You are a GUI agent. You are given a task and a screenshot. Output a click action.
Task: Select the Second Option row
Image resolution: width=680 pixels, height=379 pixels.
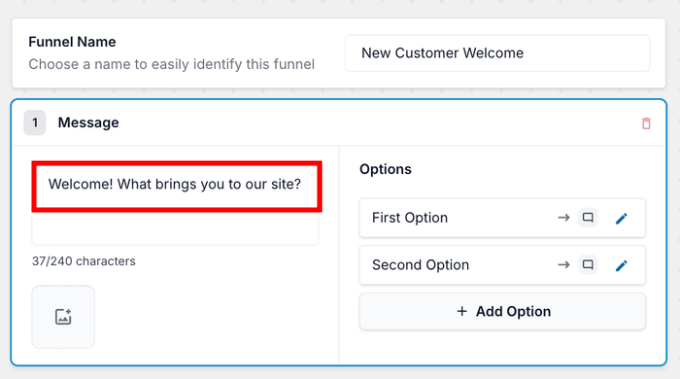pos(502,265)
